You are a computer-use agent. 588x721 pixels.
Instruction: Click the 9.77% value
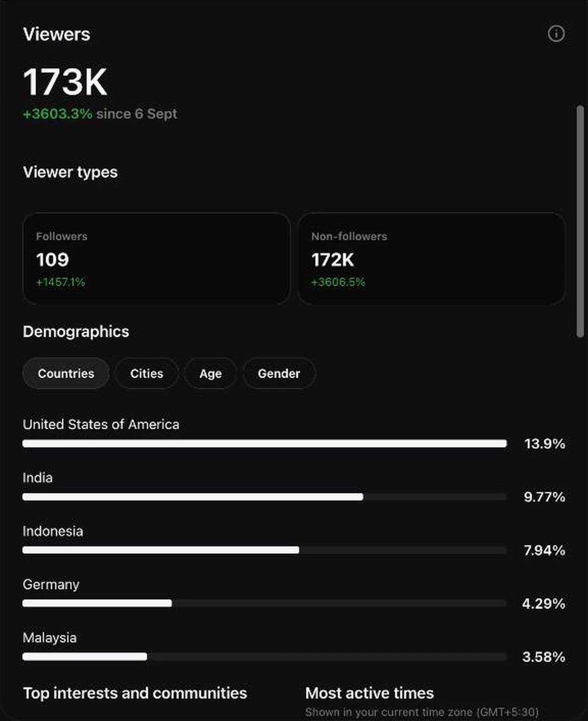point(545,497)
